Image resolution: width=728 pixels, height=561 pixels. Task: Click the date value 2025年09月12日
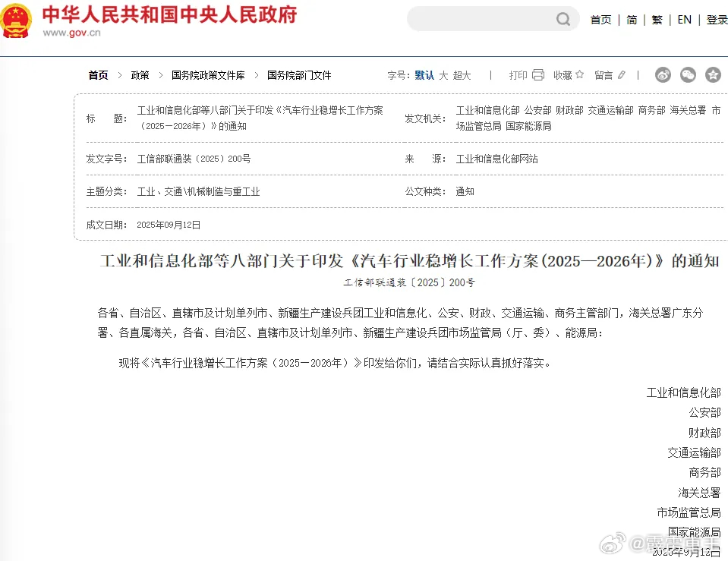pyautogui.click(x=169, y=225)
